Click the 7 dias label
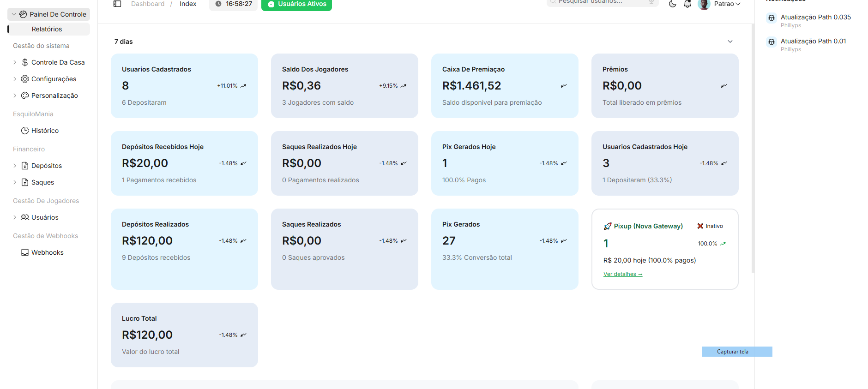Screen dimensions: 868x389 123,42
